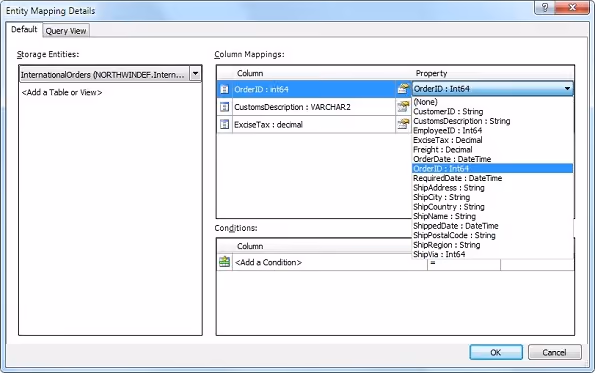Select ShipCountry : String in dropdown list
595x373 pixels.
click(x=492, y=207)
